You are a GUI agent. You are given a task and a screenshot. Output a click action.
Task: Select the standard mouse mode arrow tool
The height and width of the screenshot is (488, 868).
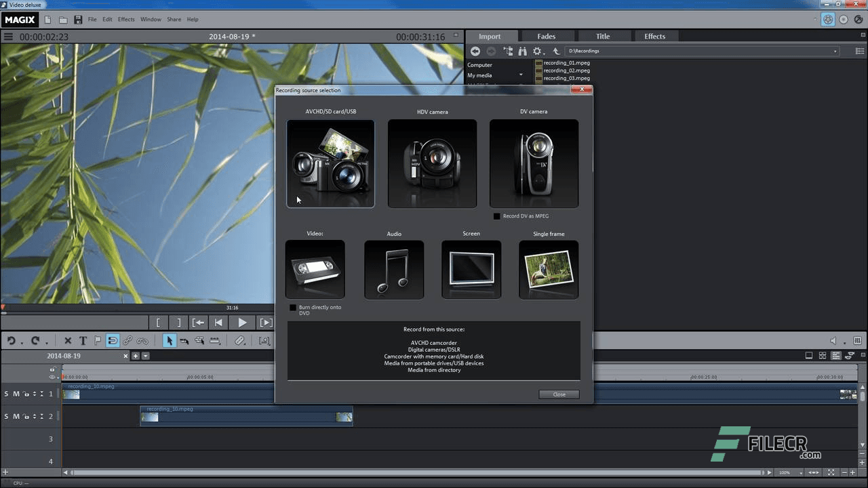tap(169, 340)
